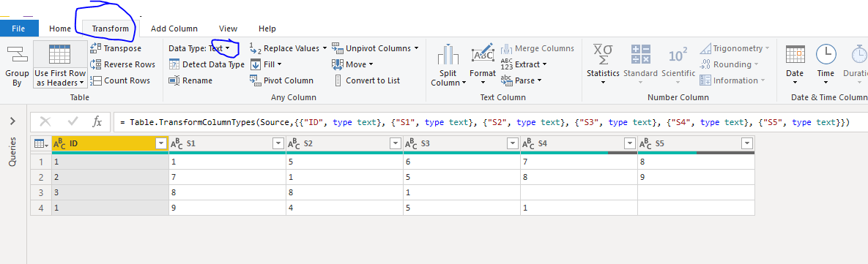Open the ID column filter dropdown
Viewport: 868px width, 264px height.
(161, 143)
